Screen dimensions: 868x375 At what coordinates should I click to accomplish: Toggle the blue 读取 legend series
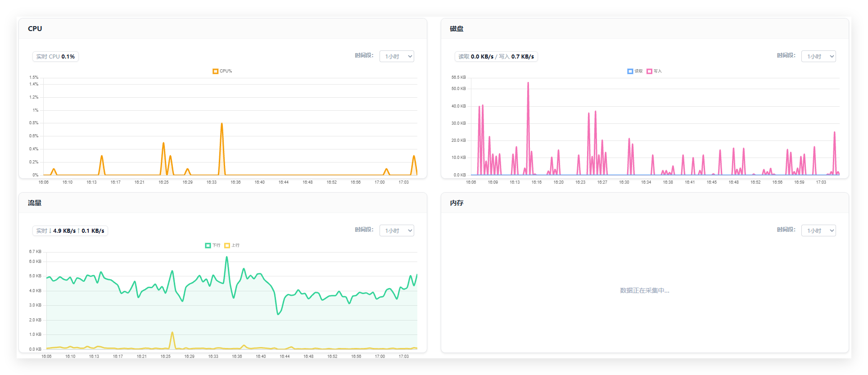635,71
